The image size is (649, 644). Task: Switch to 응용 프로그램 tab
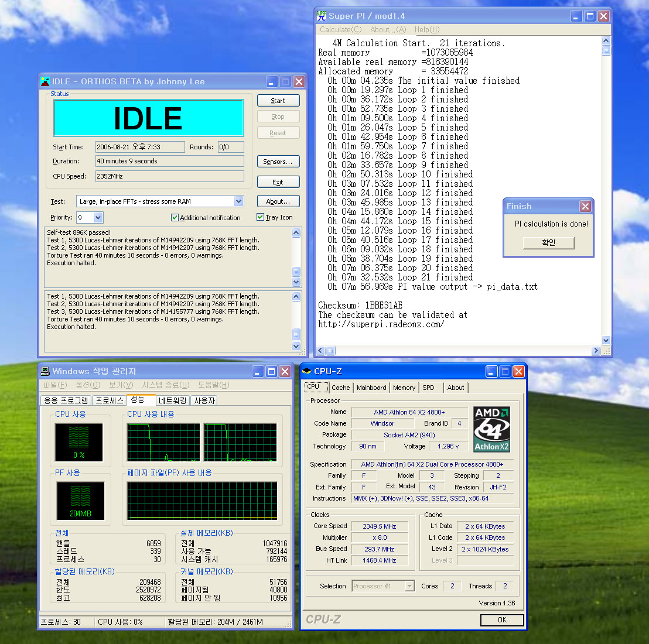coord(66,400)
